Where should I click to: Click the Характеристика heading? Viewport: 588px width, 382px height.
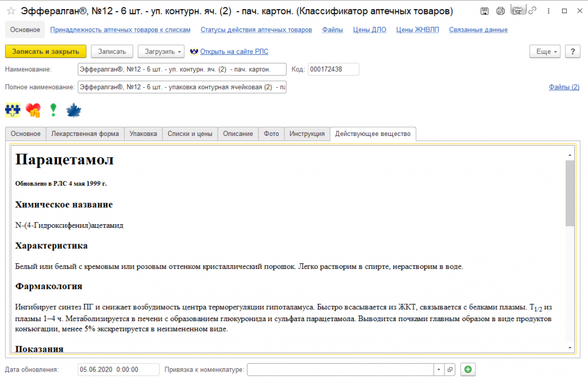tap(51, 245)
